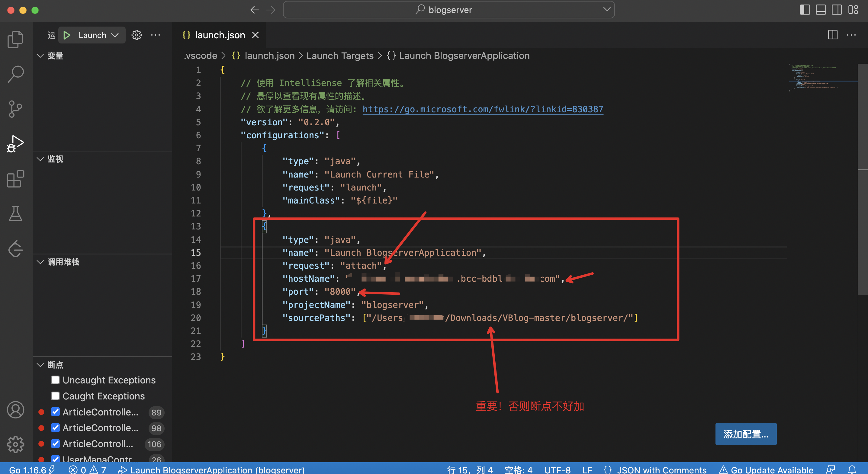Enable Uncaught Exceptions breakpoint
The height and width of the screenshot is (474, 868).
click(56, 380)
